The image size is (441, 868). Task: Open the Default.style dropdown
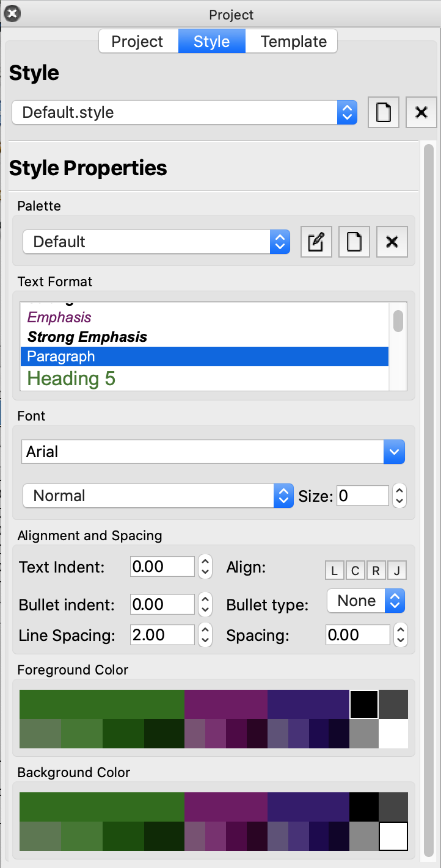point(184,112)
